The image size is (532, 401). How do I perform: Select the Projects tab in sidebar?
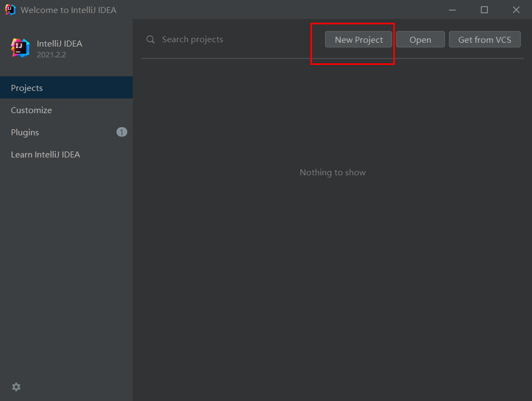pyautogui.click(x=66, y=88)
